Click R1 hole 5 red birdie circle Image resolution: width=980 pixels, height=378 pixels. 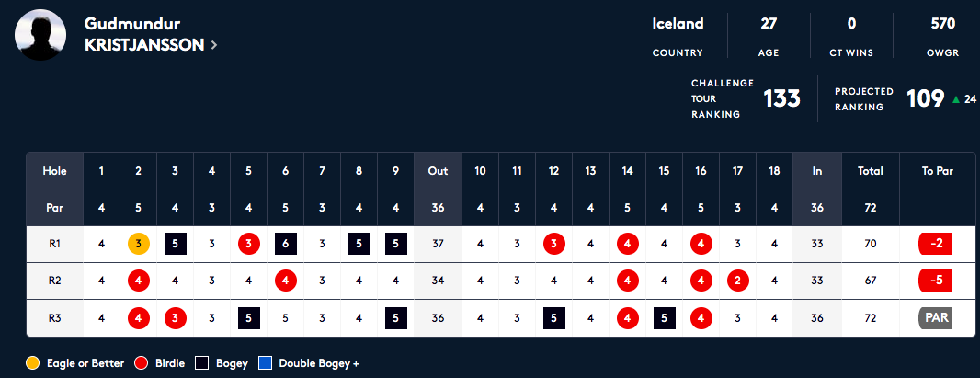coord(249,244)
